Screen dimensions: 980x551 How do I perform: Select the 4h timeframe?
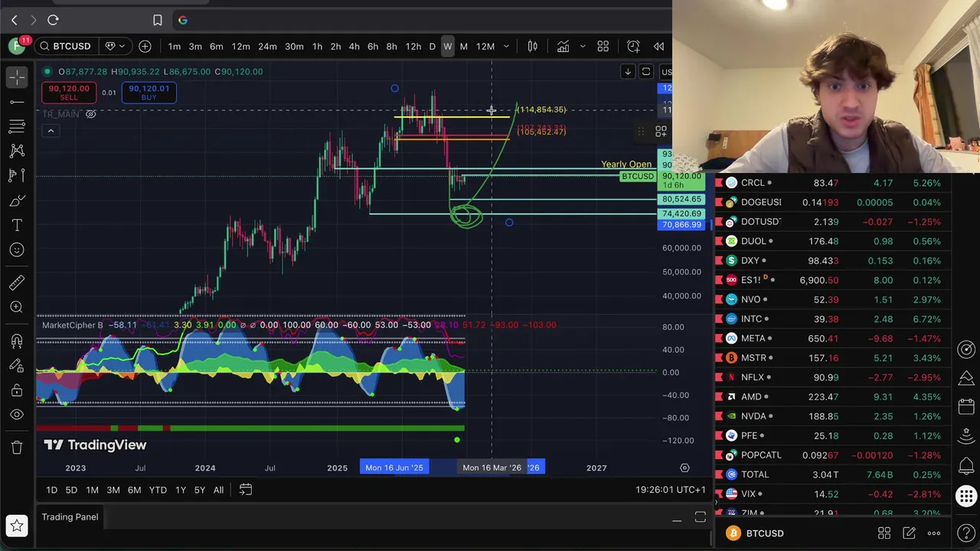click(x=354, y=47)
